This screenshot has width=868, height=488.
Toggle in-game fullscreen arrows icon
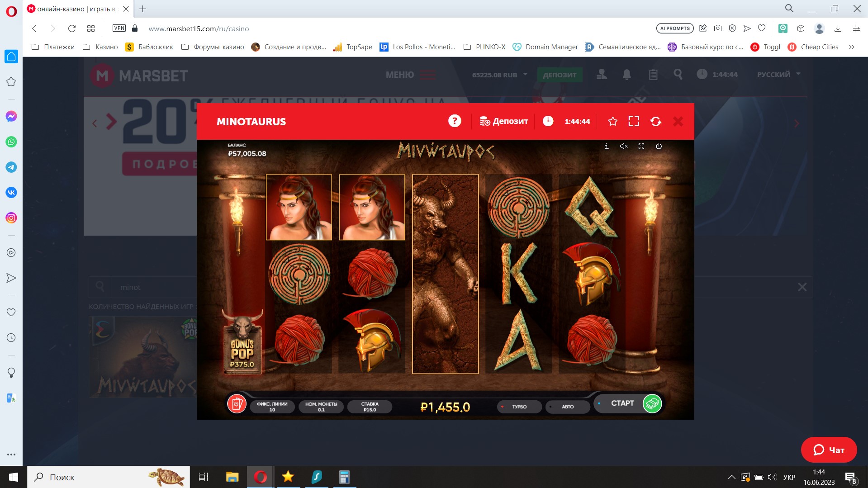pos(641,146)
